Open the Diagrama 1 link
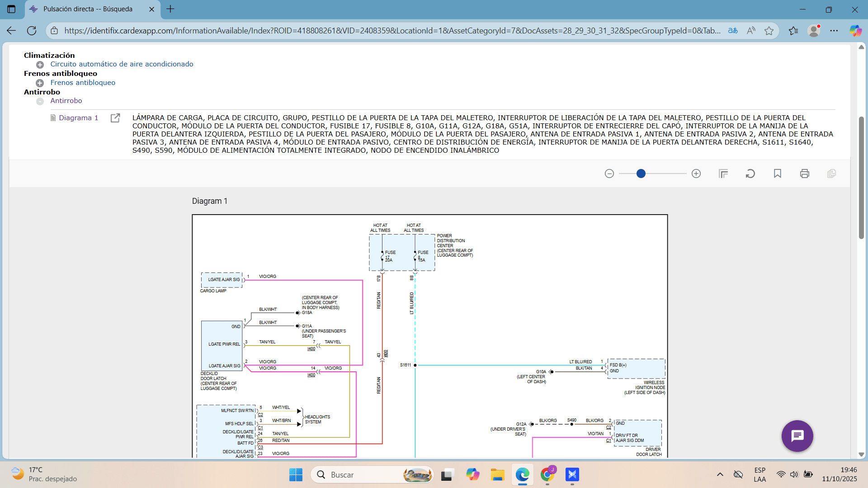The height and width of the screenshot is (488, 868). [x=79, y=117]
